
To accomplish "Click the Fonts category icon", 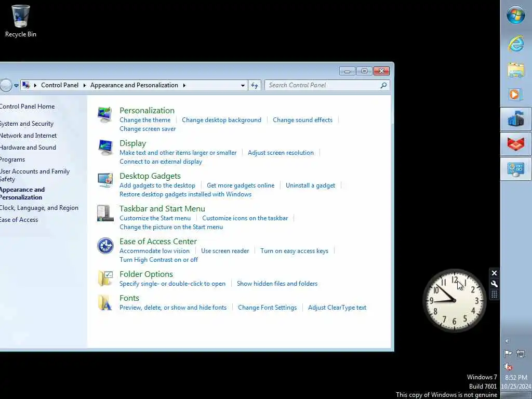I will pos(105,302).
